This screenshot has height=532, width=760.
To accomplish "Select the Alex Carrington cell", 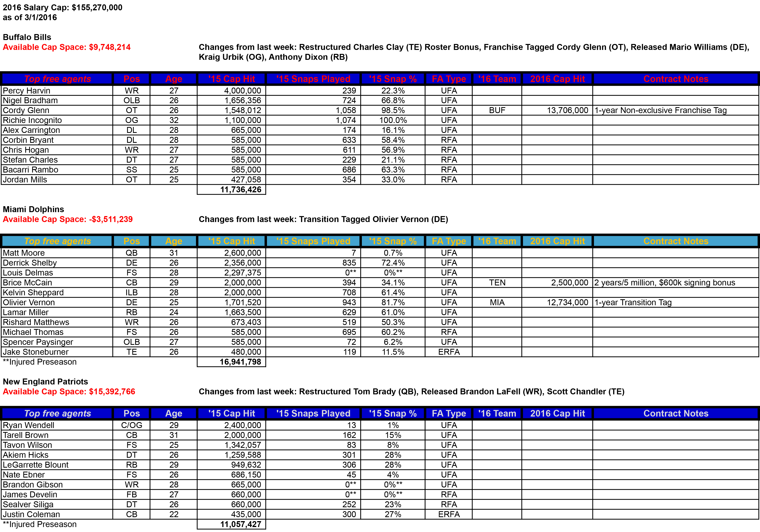I will coord(57,130).
